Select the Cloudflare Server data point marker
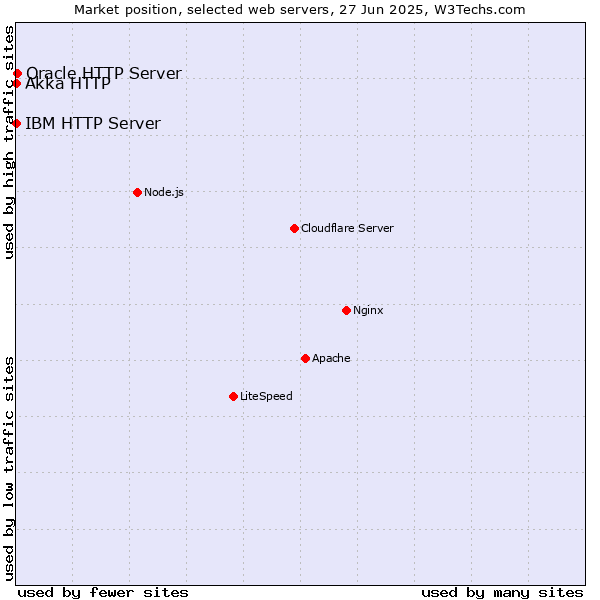This screenshot has height=600, width=600. tap(294, 228)
